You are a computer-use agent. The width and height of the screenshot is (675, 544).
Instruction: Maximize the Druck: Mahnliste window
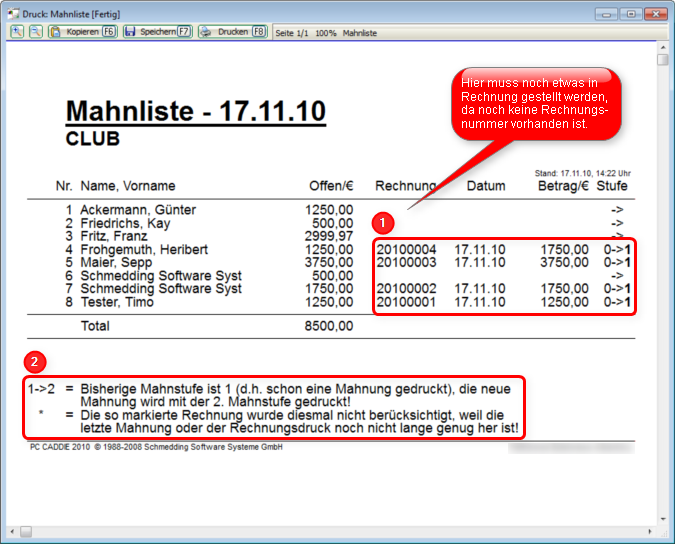pos(629,14)
